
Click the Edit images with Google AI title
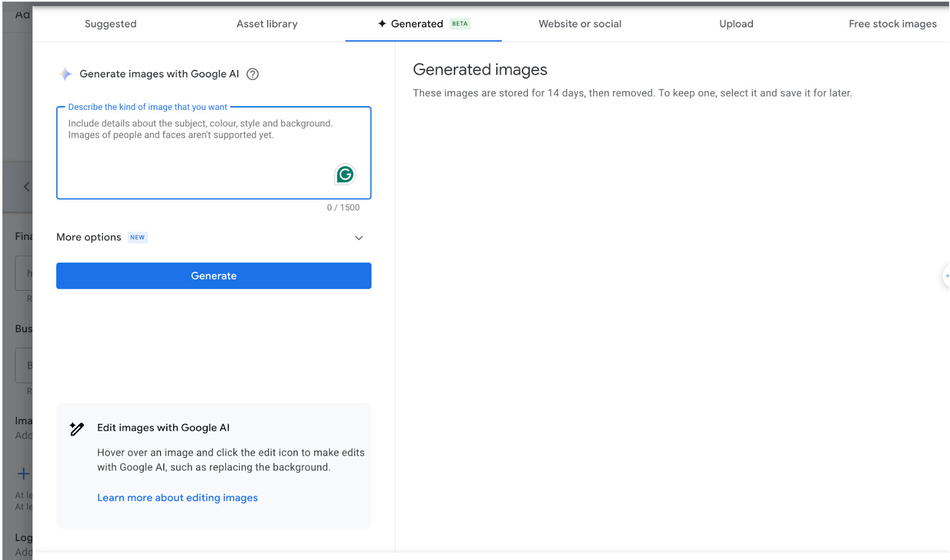click(x=163, y=428)
